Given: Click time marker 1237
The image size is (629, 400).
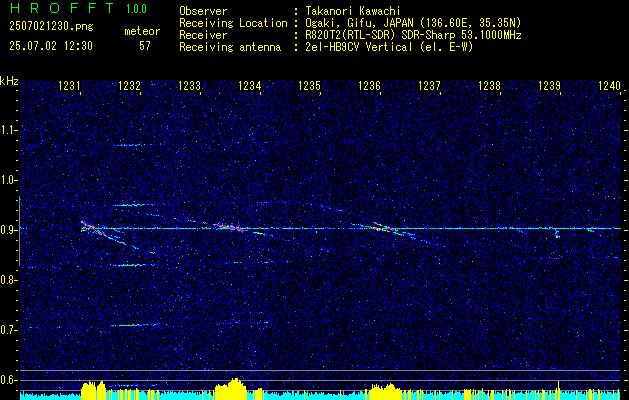Looking at the screenshot, I should [x=429, y=86].
